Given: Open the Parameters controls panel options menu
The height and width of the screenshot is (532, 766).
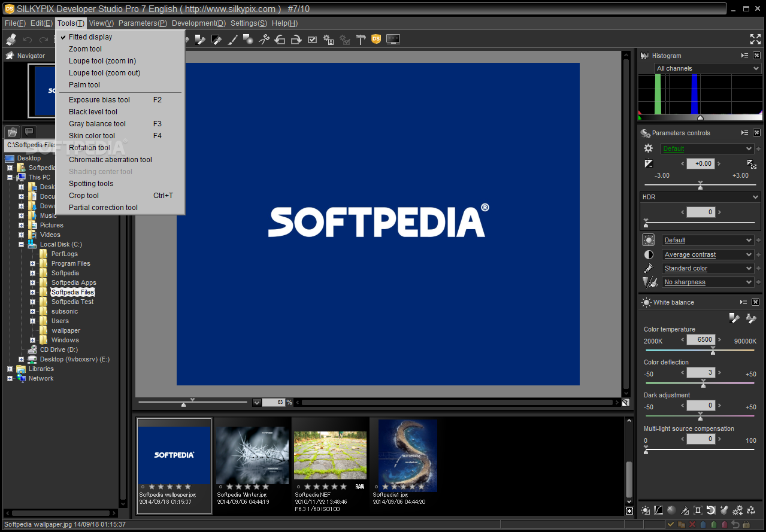Looking at the screenshot, I should click(x=744, y=133).
